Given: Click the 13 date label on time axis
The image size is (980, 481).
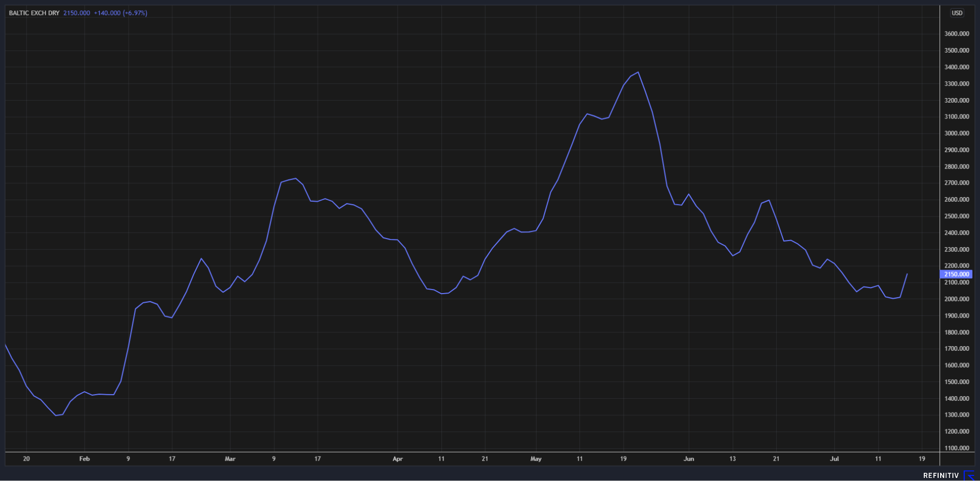Looking at the screenshot, I should [x=732, y=459].
